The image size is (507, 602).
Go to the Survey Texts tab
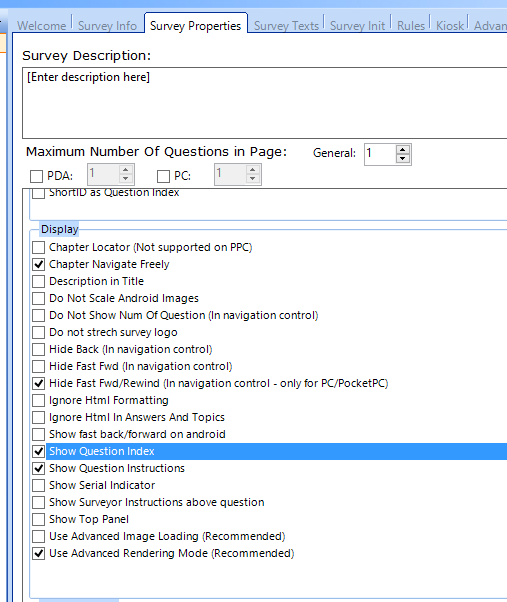(286, 26)
